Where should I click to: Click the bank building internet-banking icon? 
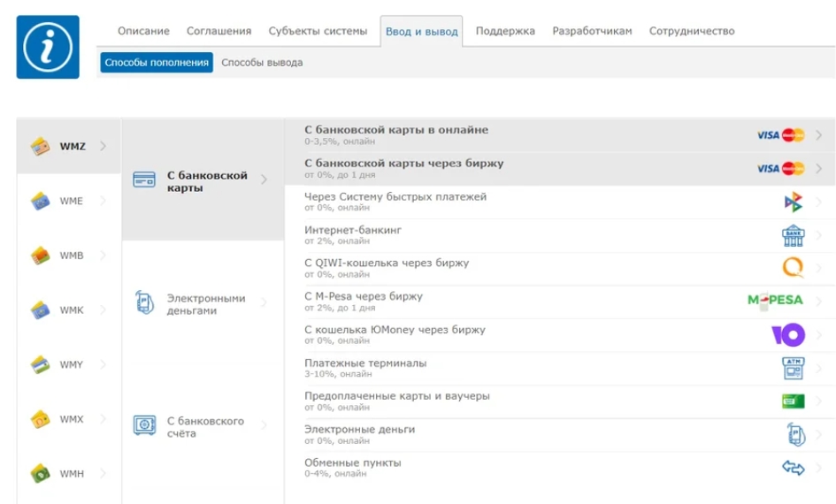pyautogui.click(x=793, y=235)
